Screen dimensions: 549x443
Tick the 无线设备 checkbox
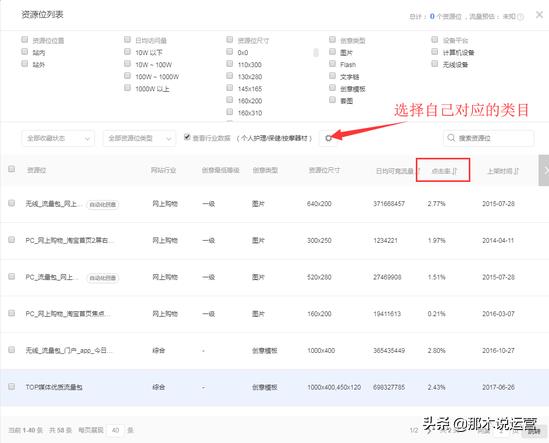435,63
